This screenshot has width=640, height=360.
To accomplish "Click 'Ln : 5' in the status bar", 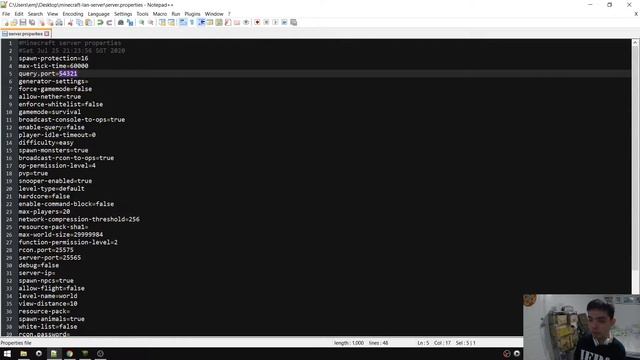I will tap(423, 343).
